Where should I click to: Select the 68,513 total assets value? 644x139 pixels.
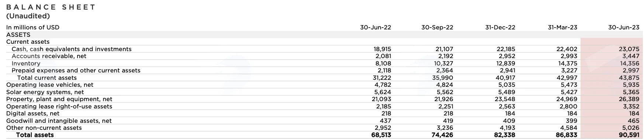point(381,135)
